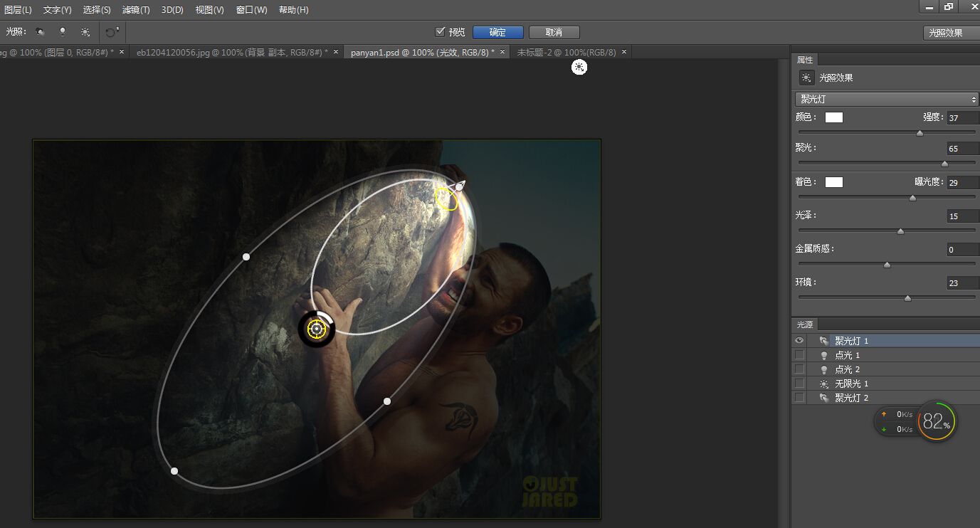The image size is (980, 528).
Task: Add a new infinite light from the options bar
Action: point(85,32)
